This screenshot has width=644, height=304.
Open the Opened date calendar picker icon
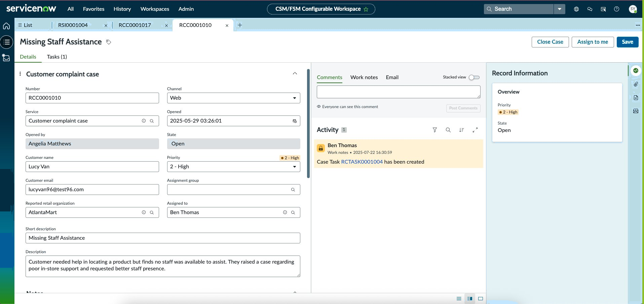(295, 121)
